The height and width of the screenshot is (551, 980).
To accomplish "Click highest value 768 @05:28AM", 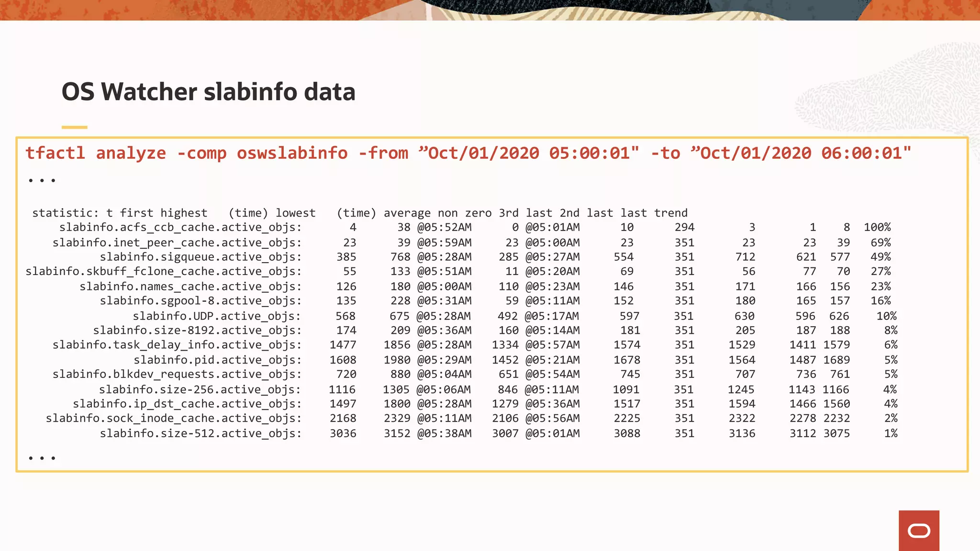I will tap(431, 257).
